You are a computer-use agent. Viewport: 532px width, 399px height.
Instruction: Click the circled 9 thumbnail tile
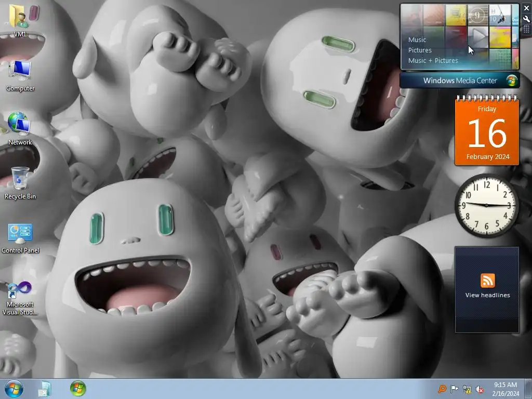pos(478,15)
